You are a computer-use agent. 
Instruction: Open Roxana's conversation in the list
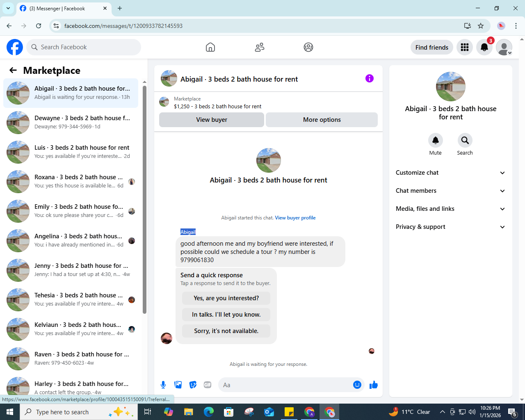71,181
